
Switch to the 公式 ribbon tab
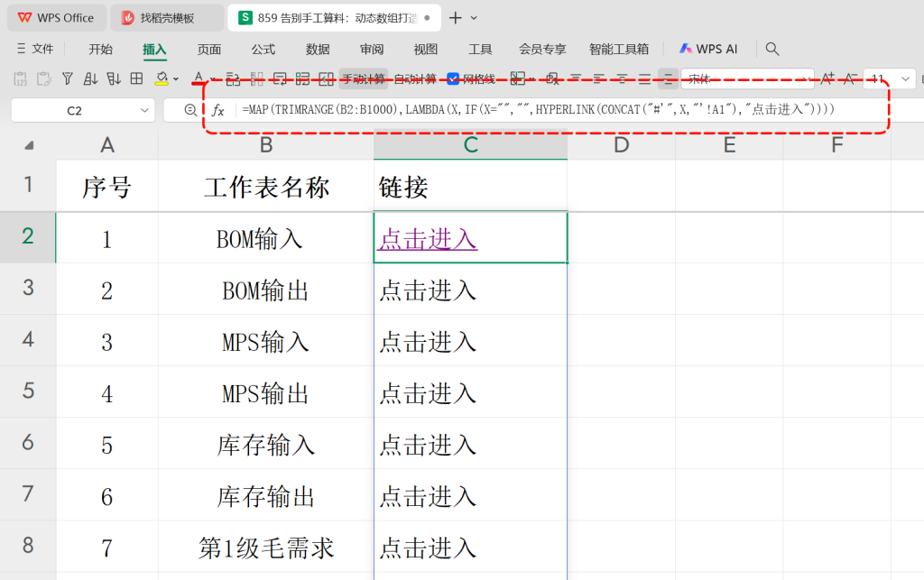click(263, 50)
